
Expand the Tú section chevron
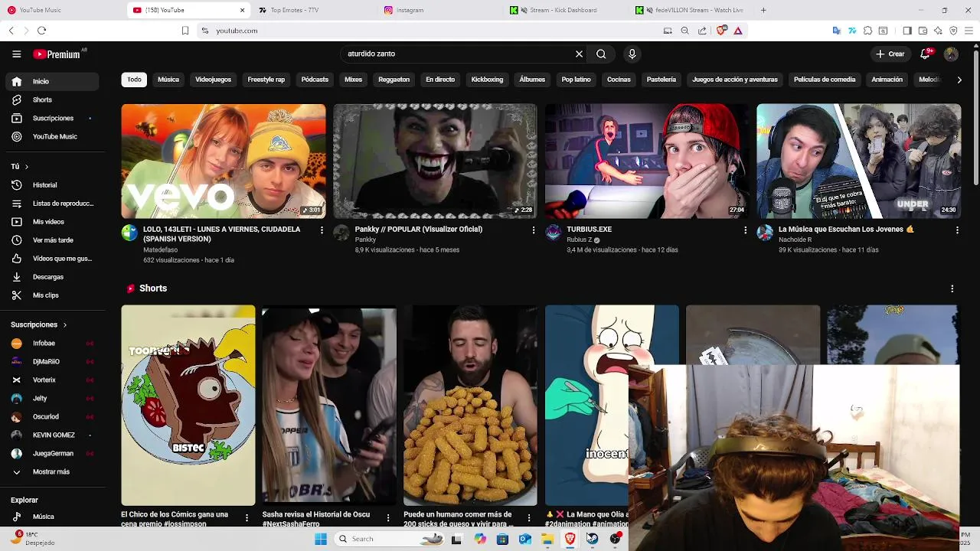tap(26, 167)
